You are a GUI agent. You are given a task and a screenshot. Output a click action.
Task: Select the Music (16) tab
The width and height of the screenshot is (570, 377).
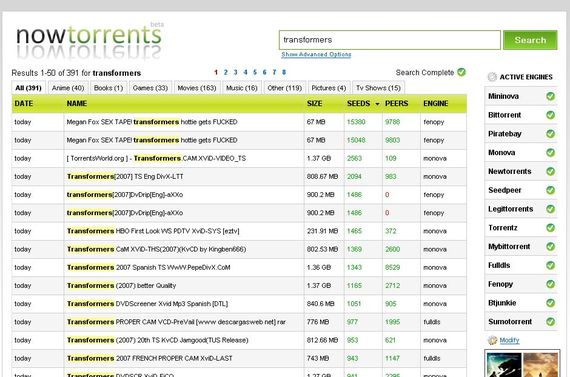(241, 88)
